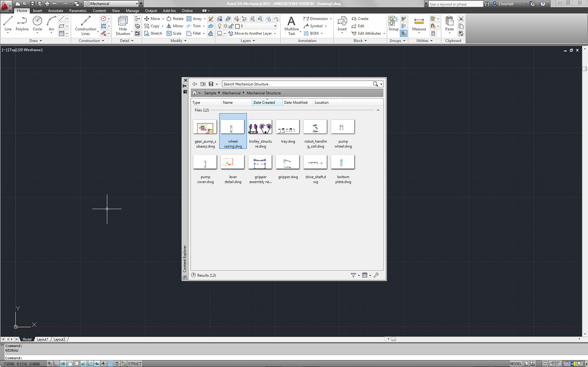Click the Create block tool

pyautogui.click(x=360, y=18)
